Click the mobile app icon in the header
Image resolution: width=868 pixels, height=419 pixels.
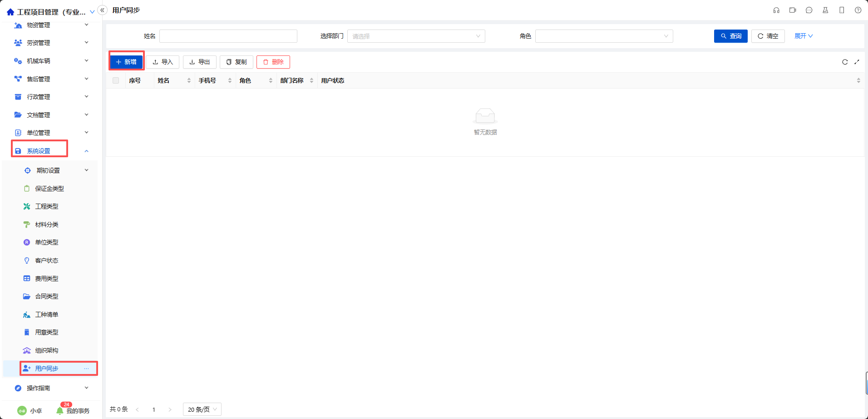click(842, 10)
